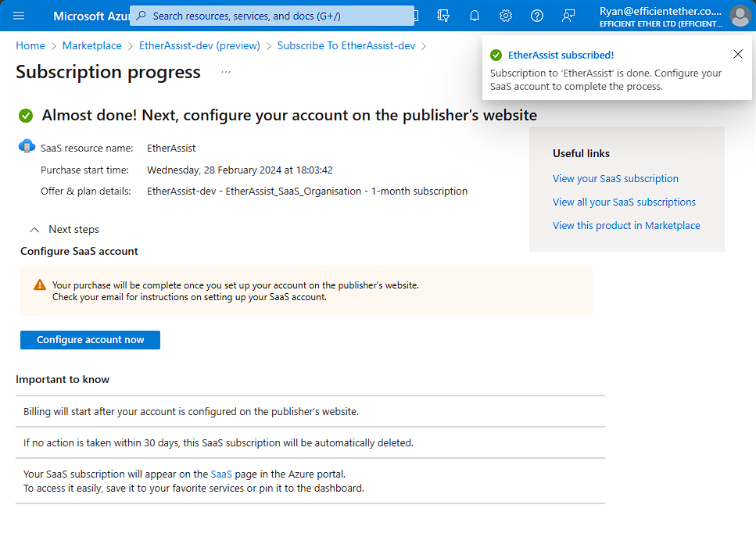Open View all your SaaS subscriptions link
The image size is (756, 555).
(624, 202)
